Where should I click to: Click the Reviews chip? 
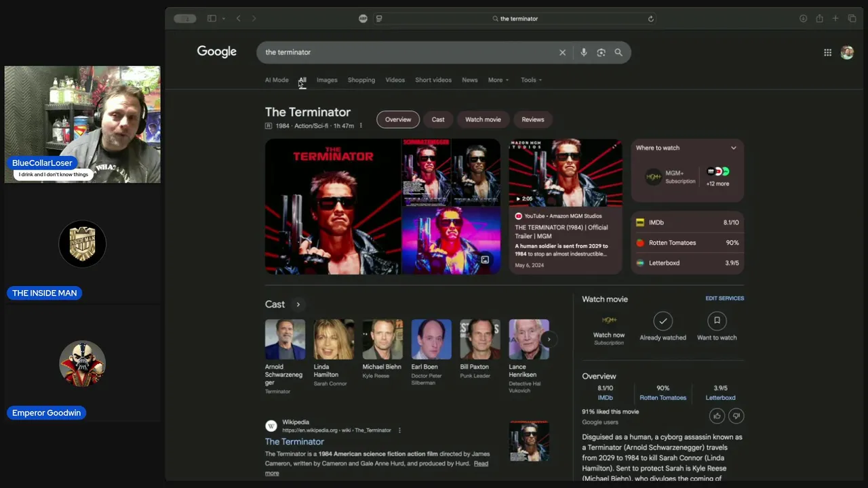tap(533, 119)
